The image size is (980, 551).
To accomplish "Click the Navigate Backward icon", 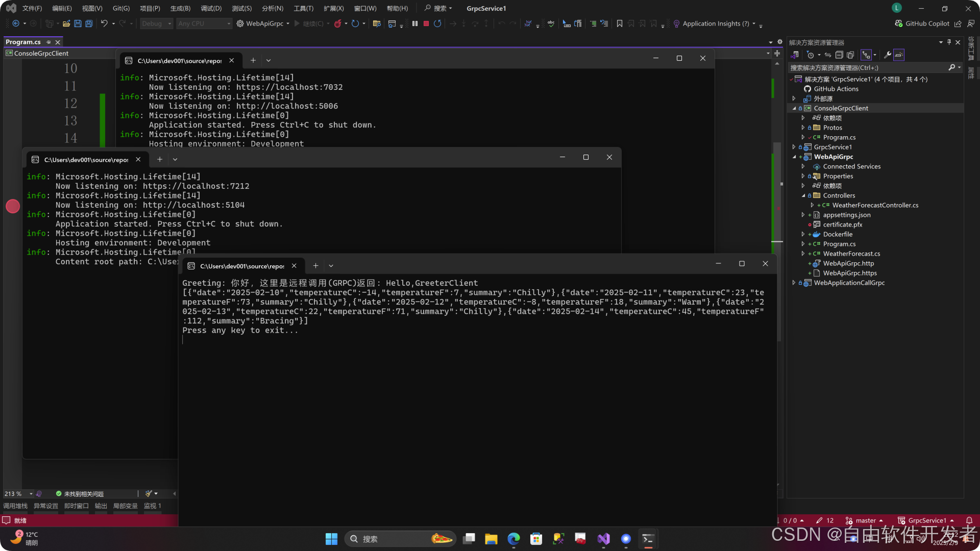I will (x=16, y=23).
